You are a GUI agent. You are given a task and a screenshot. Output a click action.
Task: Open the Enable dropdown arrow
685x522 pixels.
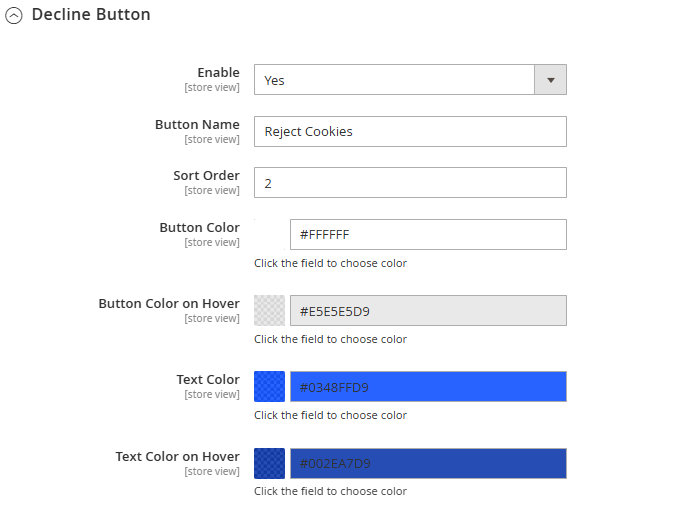coord(550,80)
